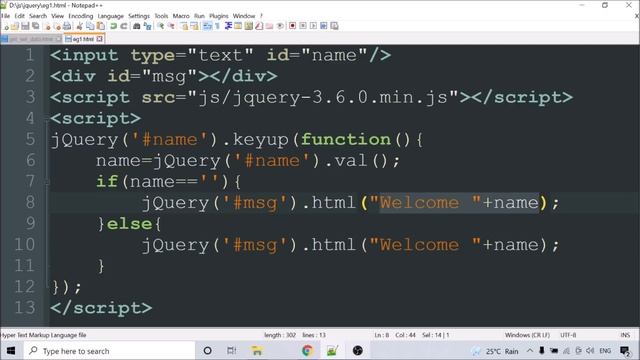
Task: Open the Search menu
Action: 38,16
